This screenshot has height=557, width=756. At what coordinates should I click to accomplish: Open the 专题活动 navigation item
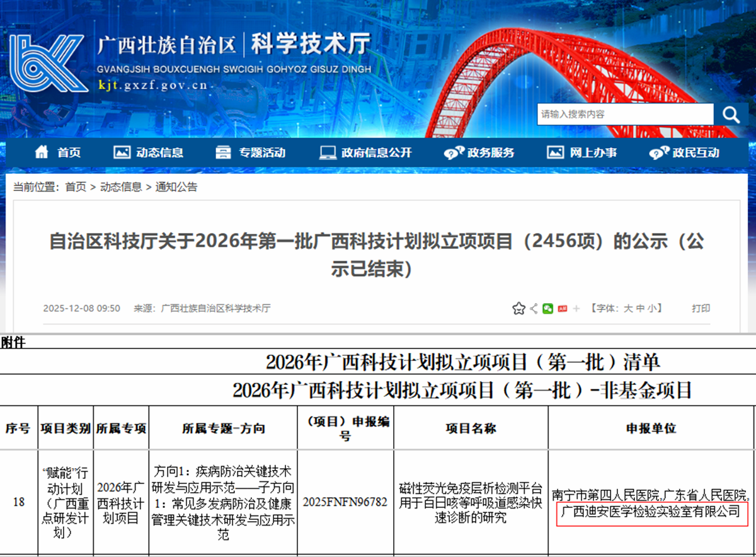[250, 152]
